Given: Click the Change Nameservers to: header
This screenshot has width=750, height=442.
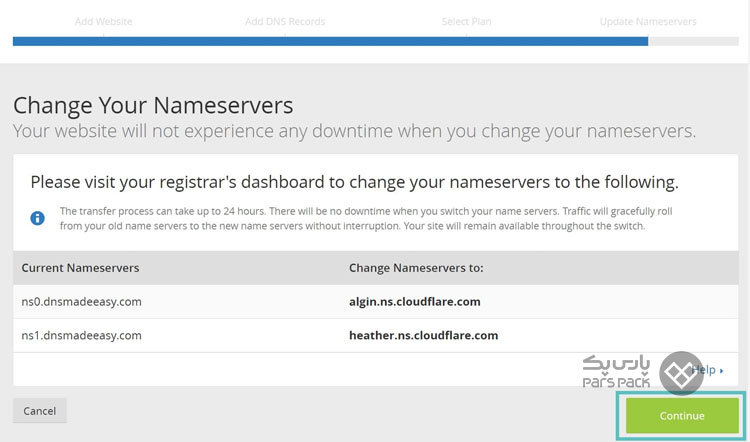Looking at the screenshot, I should pos(416,268).
